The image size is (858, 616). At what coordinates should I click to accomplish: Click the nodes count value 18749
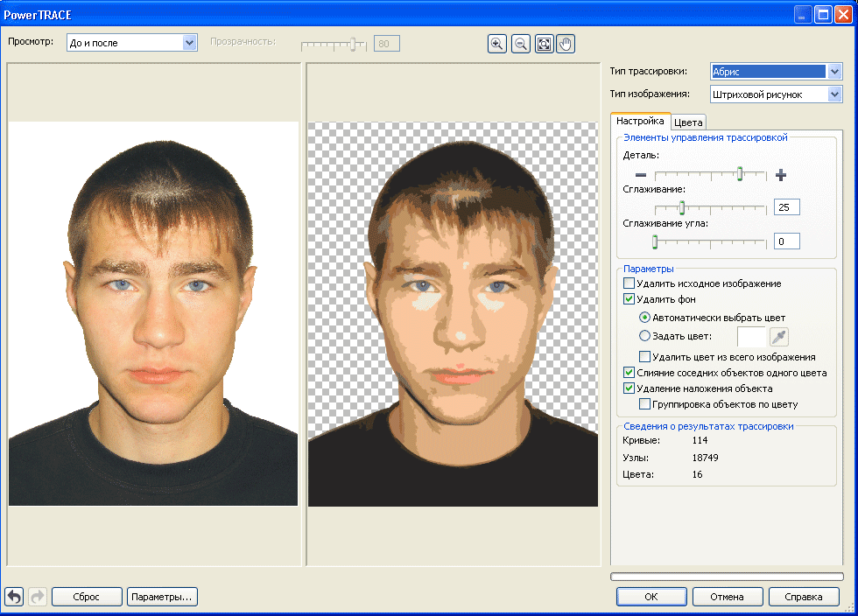click(705, 458)
